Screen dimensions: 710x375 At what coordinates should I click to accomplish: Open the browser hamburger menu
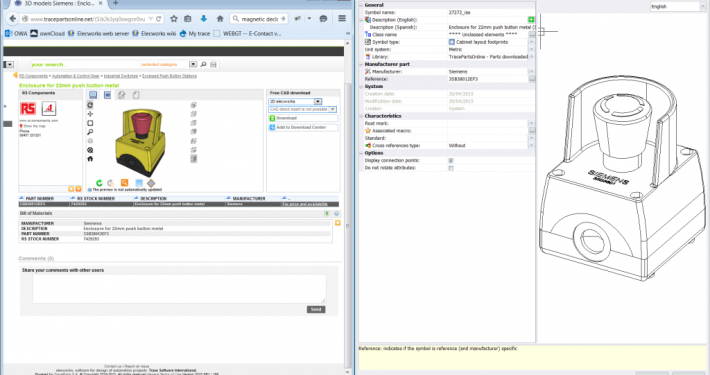(342, 19)
